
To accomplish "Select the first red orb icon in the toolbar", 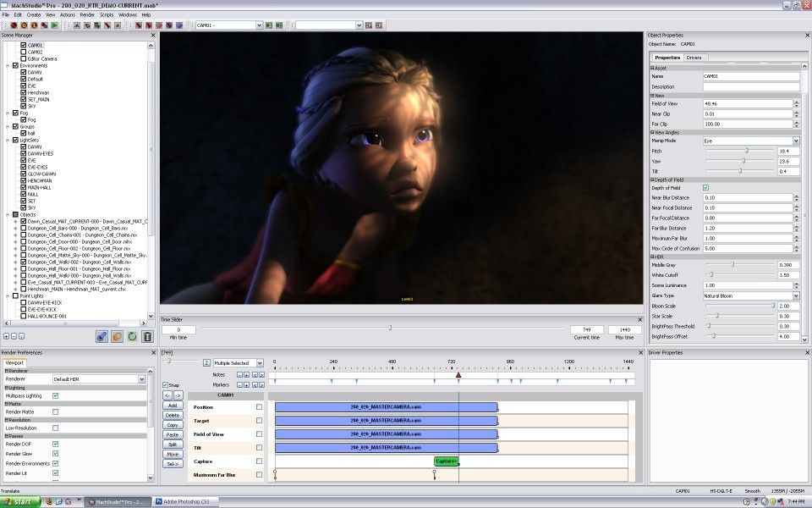I will pos(13,26).
